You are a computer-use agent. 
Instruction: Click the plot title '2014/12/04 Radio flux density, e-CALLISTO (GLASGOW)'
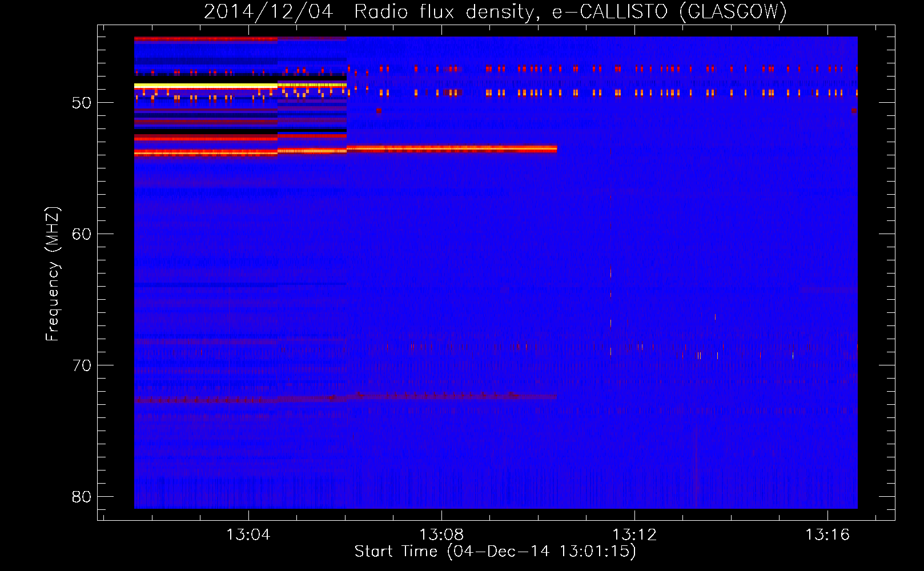coord(495,11)
